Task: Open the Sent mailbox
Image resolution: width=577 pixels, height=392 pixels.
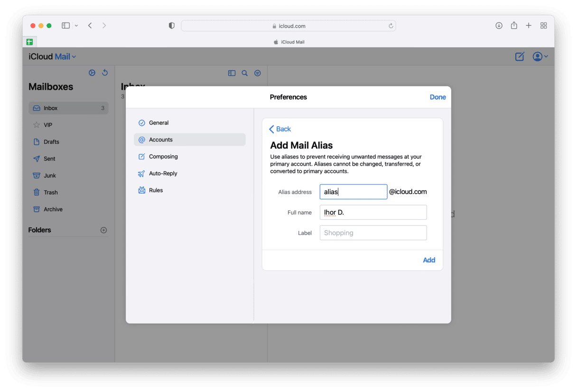Action: coord(68,159)
